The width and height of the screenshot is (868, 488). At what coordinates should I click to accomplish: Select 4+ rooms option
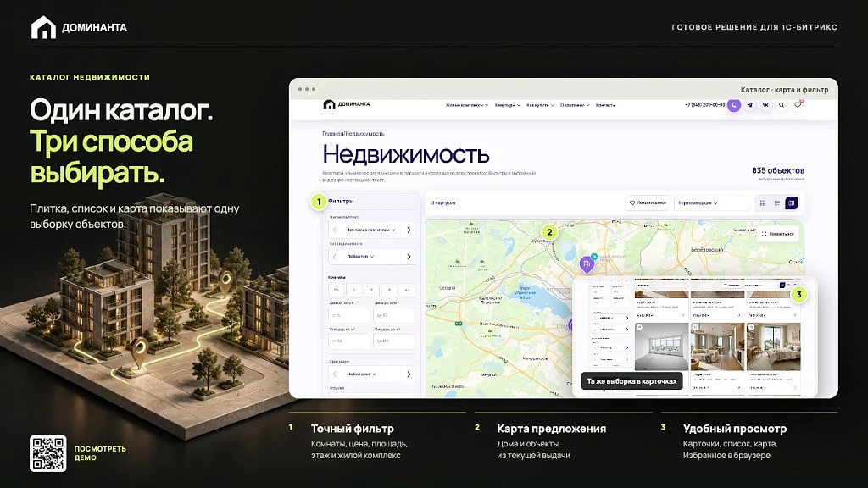click(407, 290)
